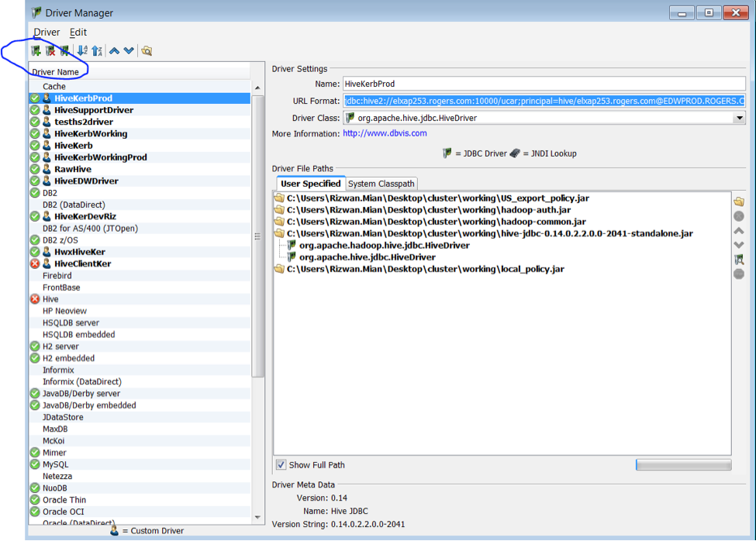Screen dimensions: 756x541
Task: Click into the Name field containing HiveKerbProd
Action: tap(544, 84)
